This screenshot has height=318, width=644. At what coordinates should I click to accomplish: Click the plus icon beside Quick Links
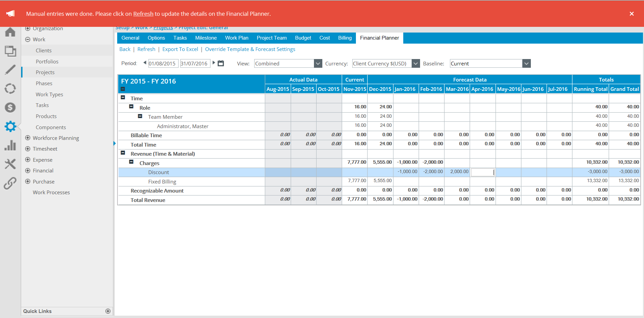108,311
